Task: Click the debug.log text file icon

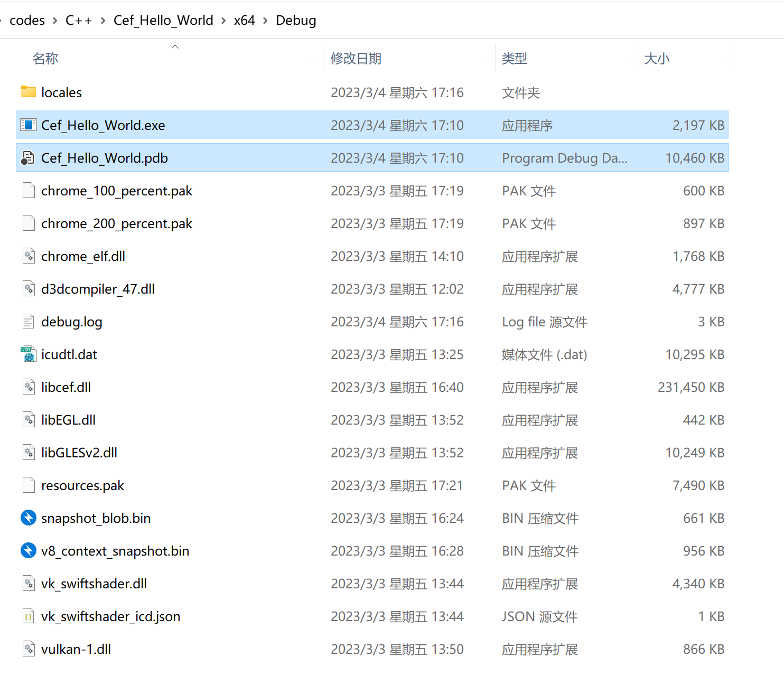Action: (29, 322)
